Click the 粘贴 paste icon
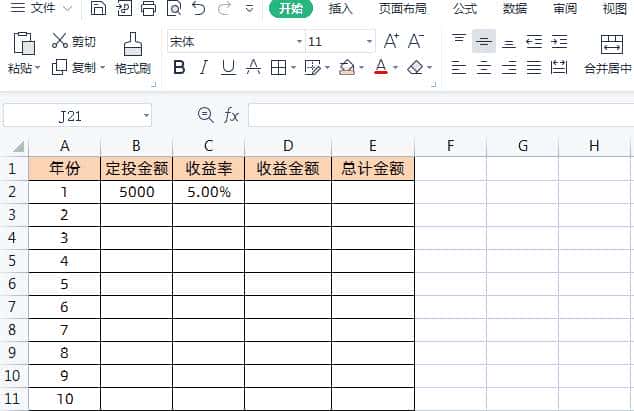 click(24, 44)
